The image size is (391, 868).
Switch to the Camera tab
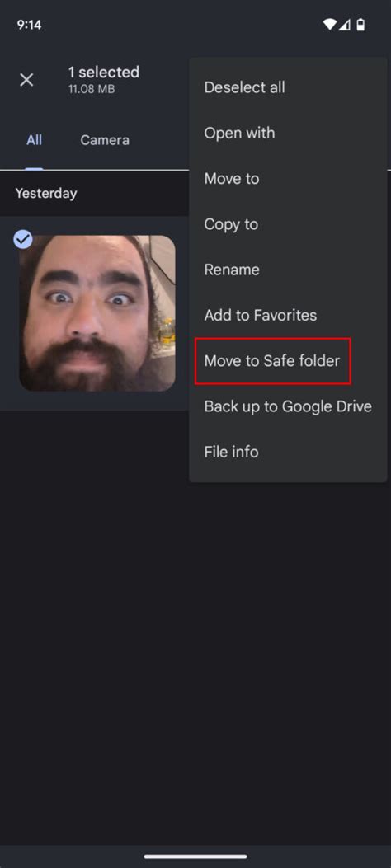(105, 140)
